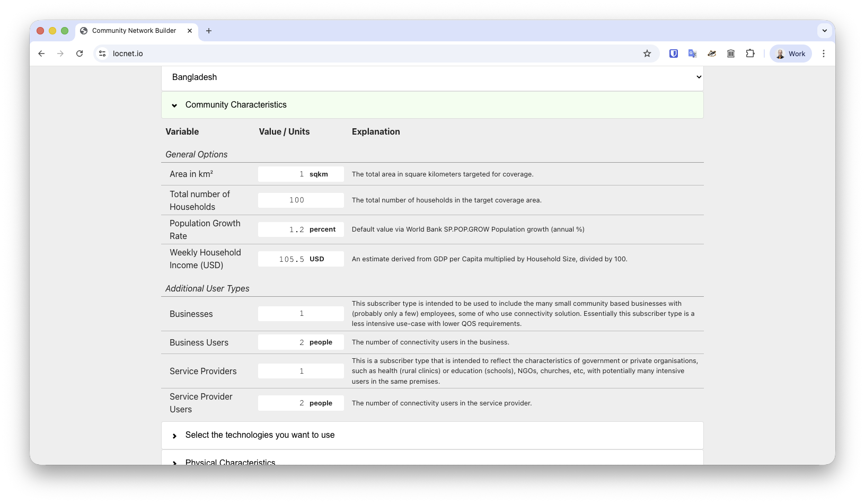Open the Bitwarden extension icon
This screenshot has height=504, width=865.
[x=673, y=54]
